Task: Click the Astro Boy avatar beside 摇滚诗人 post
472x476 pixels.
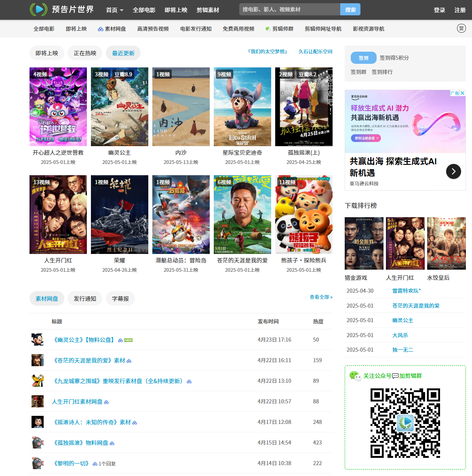Action: [38, 422]
